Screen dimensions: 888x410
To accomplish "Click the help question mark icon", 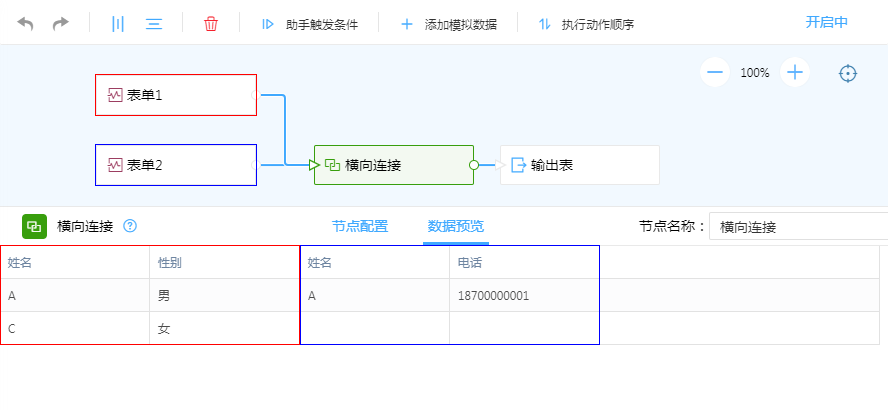I will (x=130, y=226).
